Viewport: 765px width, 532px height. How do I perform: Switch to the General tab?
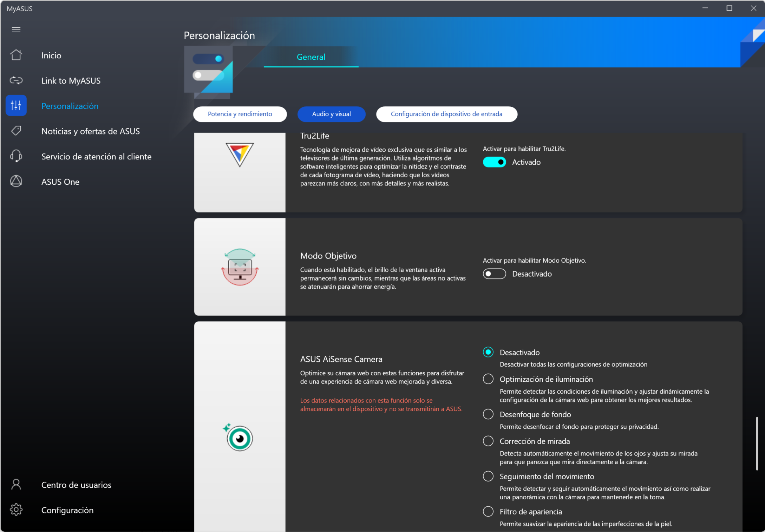[x=311, y=57]
